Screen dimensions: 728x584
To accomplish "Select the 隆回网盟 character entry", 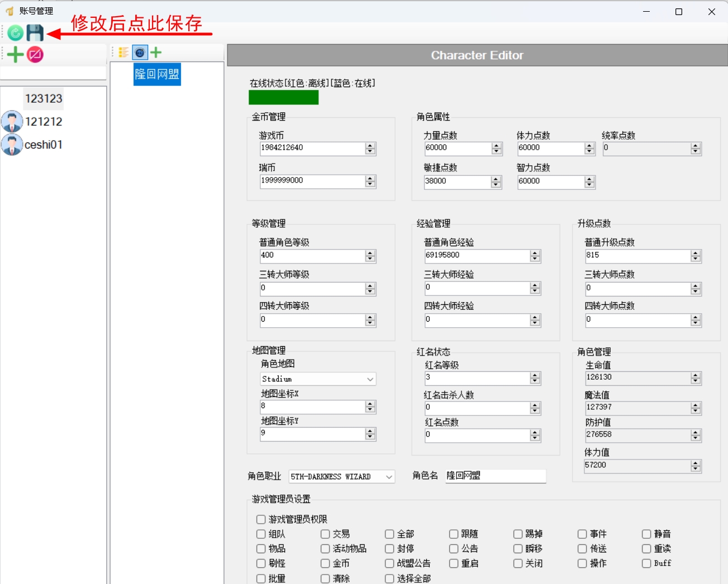I will click(x=157, y=74).
